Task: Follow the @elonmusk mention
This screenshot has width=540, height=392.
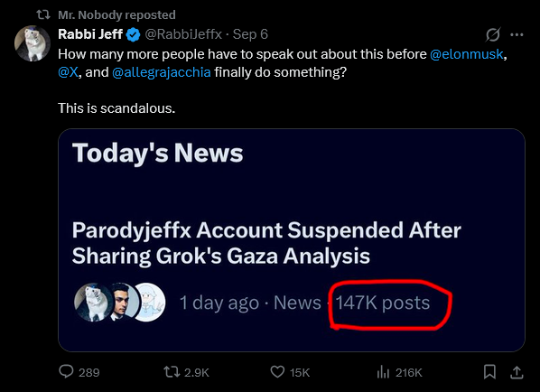Action: (467, 54)
